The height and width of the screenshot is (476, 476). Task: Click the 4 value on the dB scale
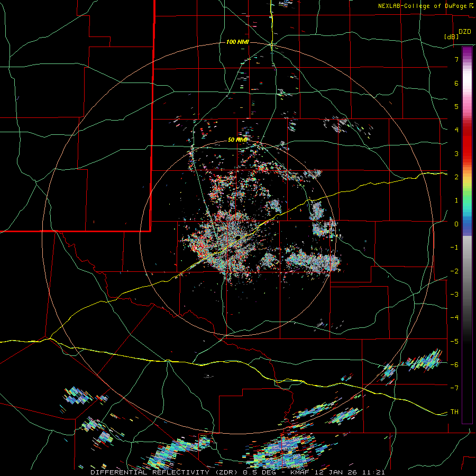456,130
